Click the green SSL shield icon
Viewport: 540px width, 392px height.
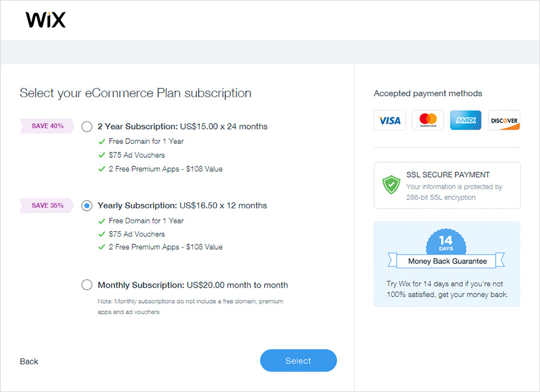[x=391, y=185]
